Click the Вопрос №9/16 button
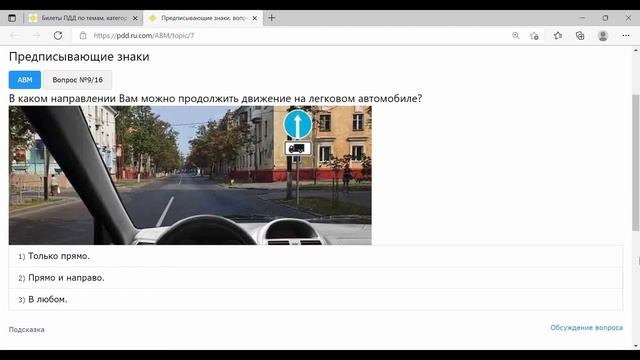This screenshot has height=360, width=640. click(x=78, y=80)
